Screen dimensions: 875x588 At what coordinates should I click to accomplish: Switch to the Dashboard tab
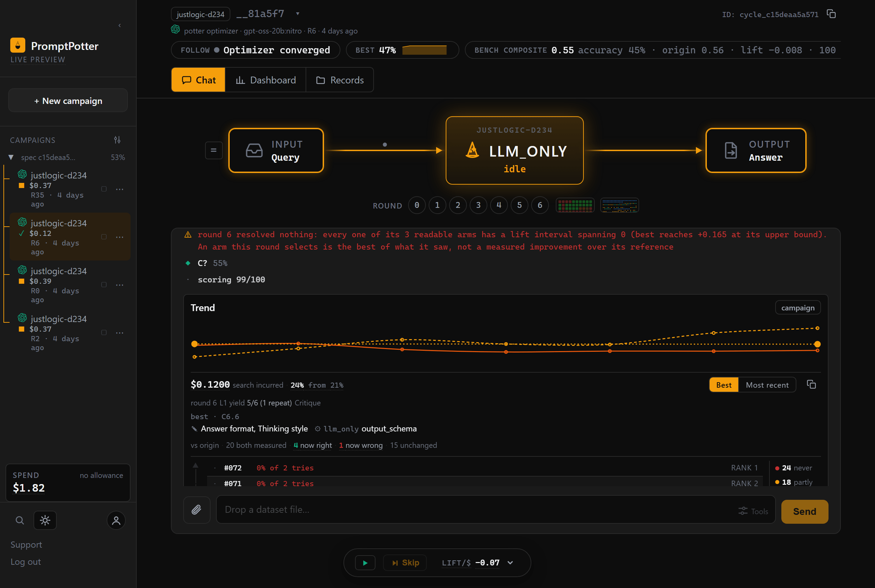pyautogui.click(x=266, y=80)
